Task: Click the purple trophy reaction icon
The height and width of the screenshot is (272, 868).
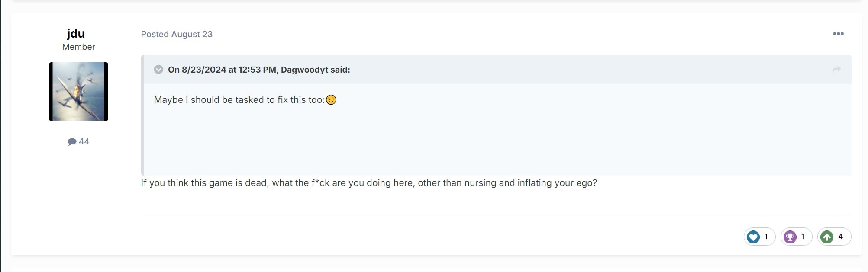Action: 790,237
